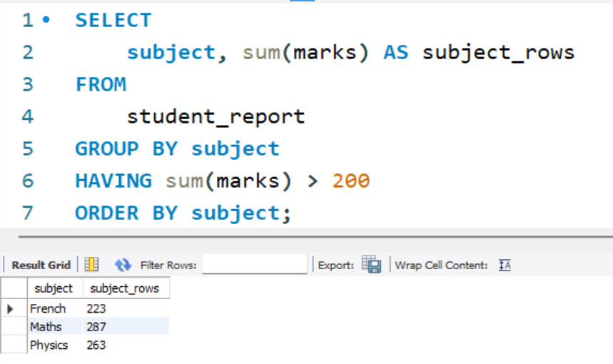Viewport: 613px width, 364px height.
Task: Toggle form editor grid icon
Action: 91,265
